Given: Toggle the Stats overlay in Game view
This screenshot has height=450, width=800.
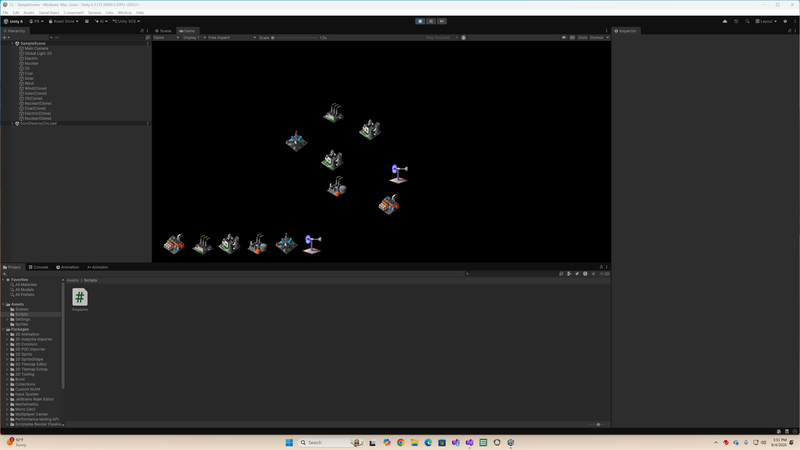Looking at the screenshot, I should click(x=582, y=38).
